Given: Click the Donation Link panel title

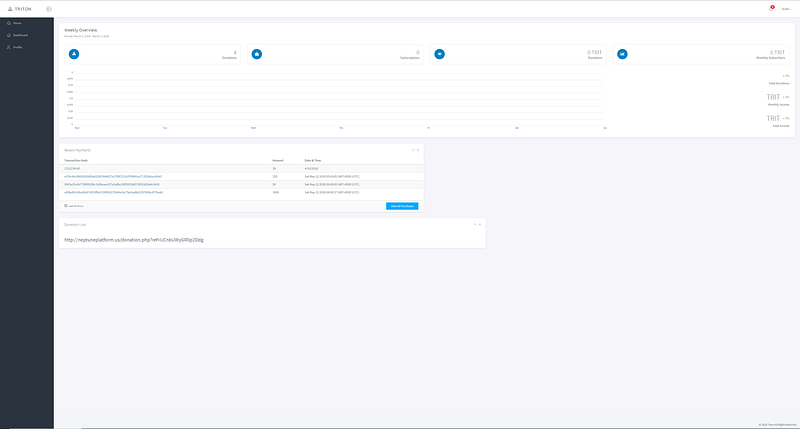Looking at the screenshot, I should (75, 224).
